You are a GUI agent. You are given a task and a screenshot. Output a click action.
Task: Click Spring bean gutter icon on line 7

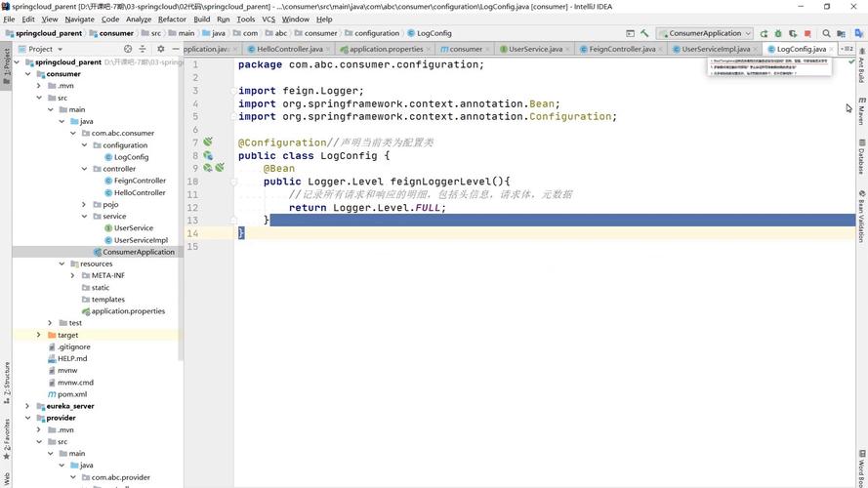tap(208, 142)
